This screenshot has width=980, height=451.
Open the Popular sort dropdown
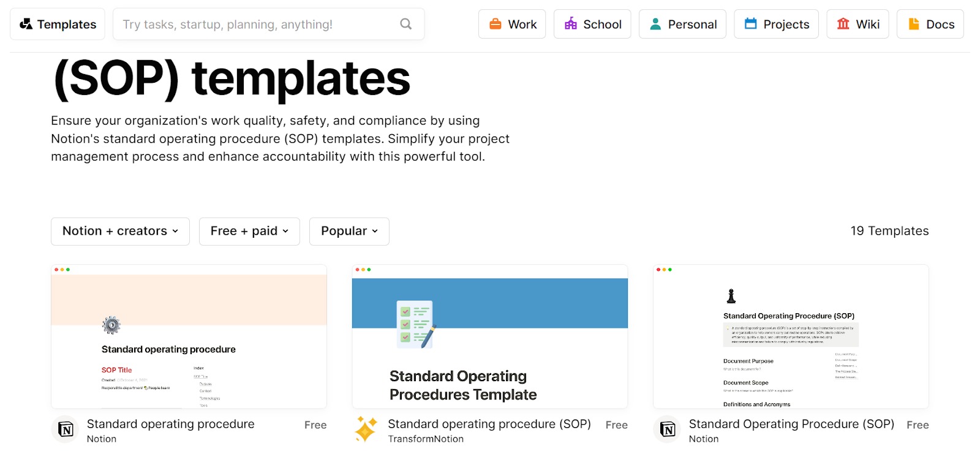tap(349, 232)
